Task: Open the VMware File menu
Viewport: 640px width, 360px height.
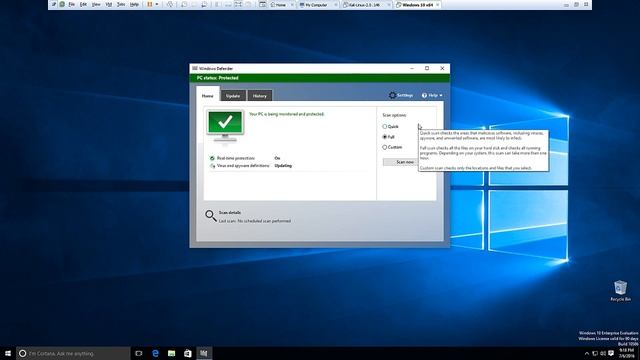Action: tap(71, 4)
